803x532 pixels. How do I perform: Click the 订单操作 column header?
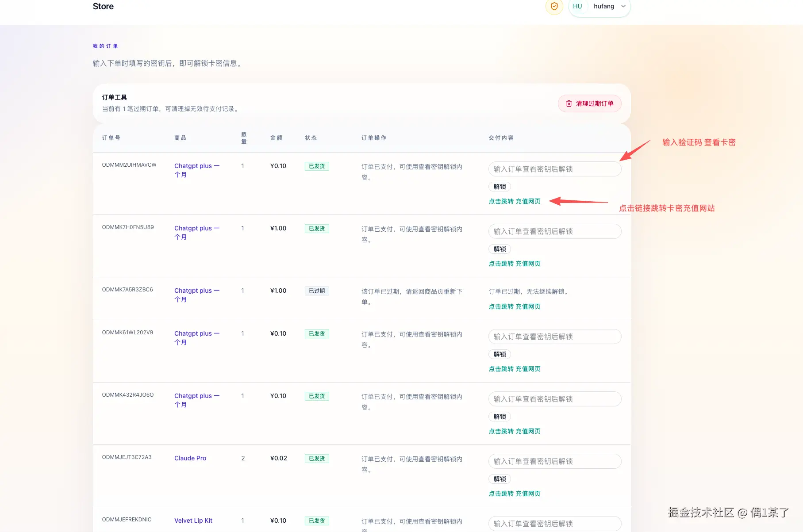374,138
